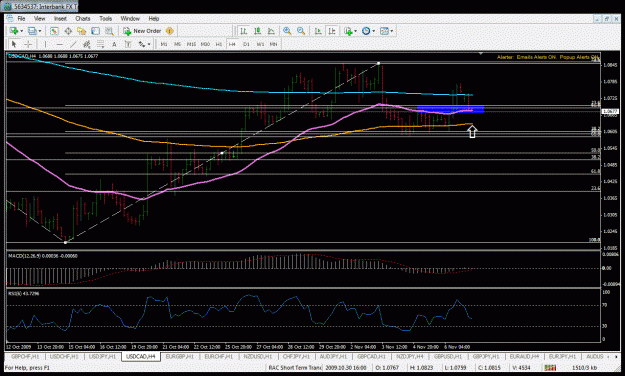Screen dimensions: 625x376
Task: Expand the New Chart dropdown arrow
Action: coord(22,31)
